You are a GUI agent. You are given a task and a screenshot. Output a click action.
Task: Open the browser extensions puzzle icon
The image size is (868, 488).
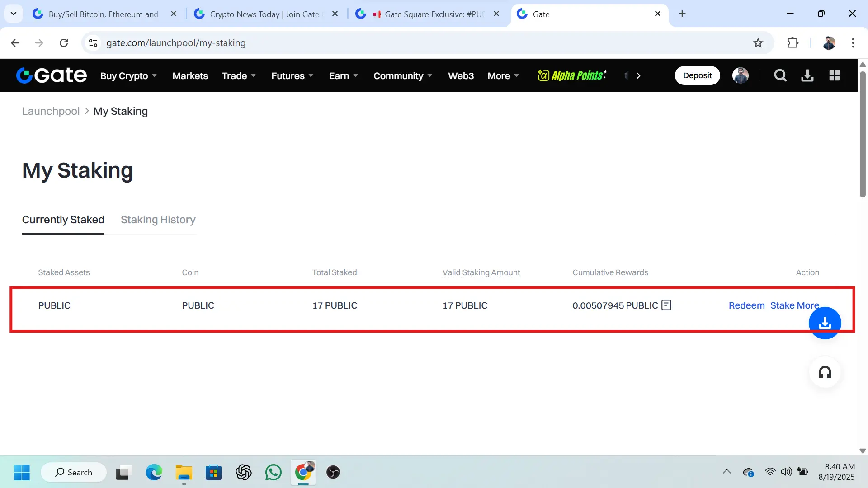793,43
